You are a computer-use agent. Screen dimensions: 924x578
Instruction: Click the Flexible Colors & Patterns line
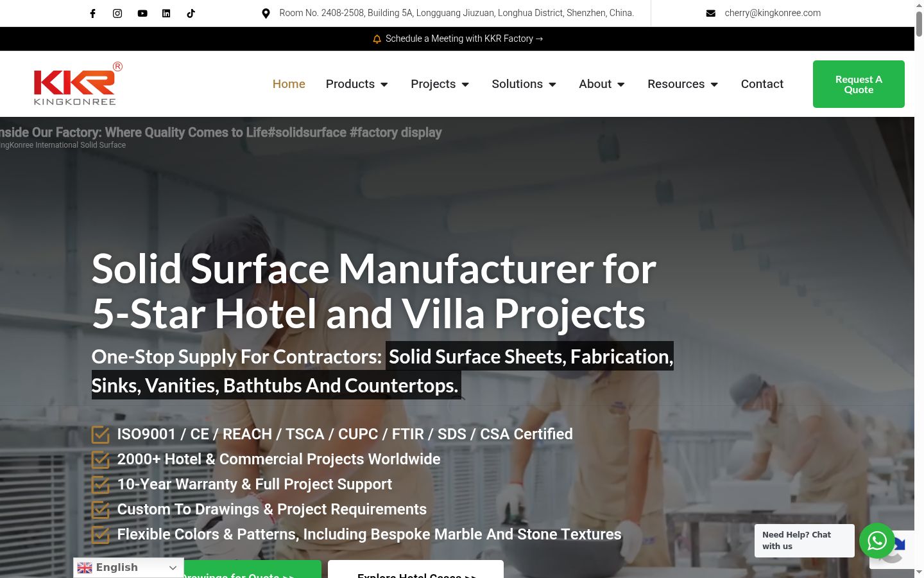(369, 534)
